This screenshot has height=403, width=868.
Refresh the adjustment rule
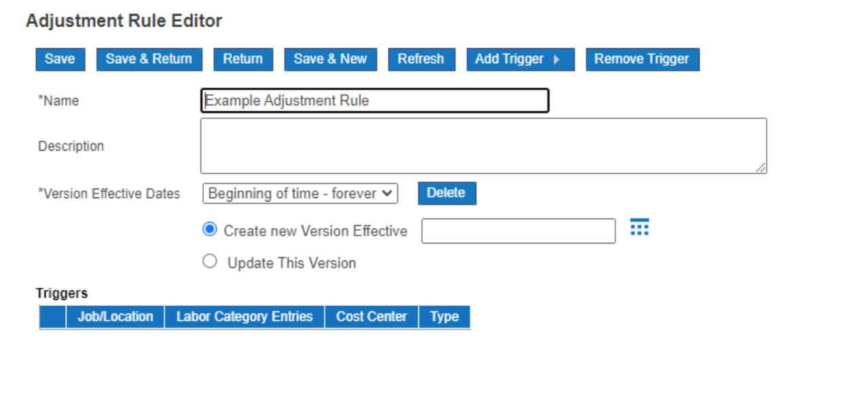point(421,59)
